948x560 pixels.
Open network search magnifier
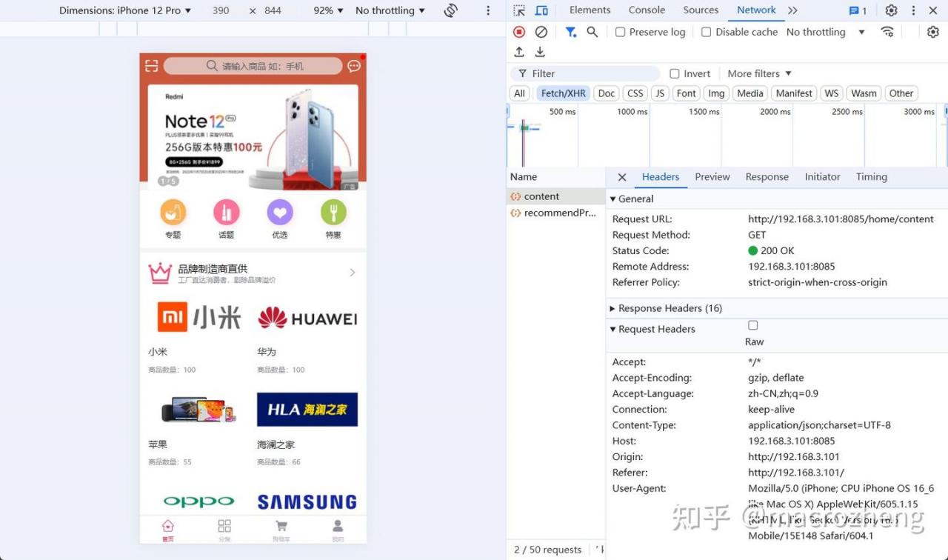[592, 32]
